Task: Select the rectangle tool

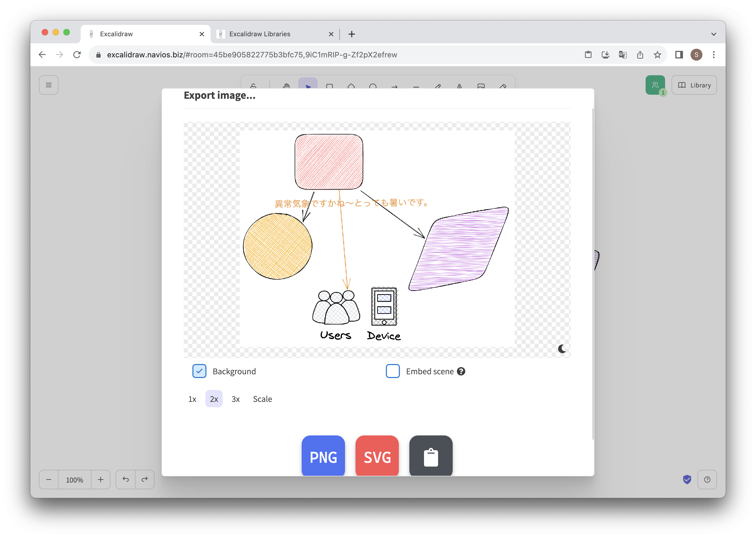Action: pos(330,86)
